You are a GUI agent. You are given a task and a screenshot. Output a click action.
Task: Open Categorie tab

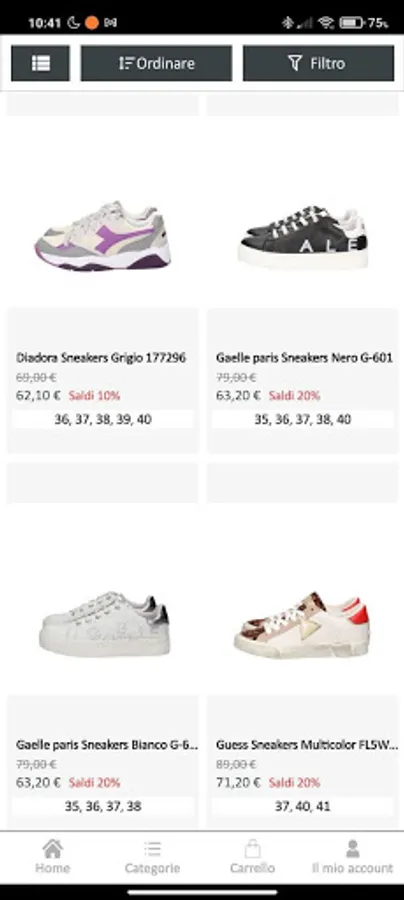[x=152, y=856]
